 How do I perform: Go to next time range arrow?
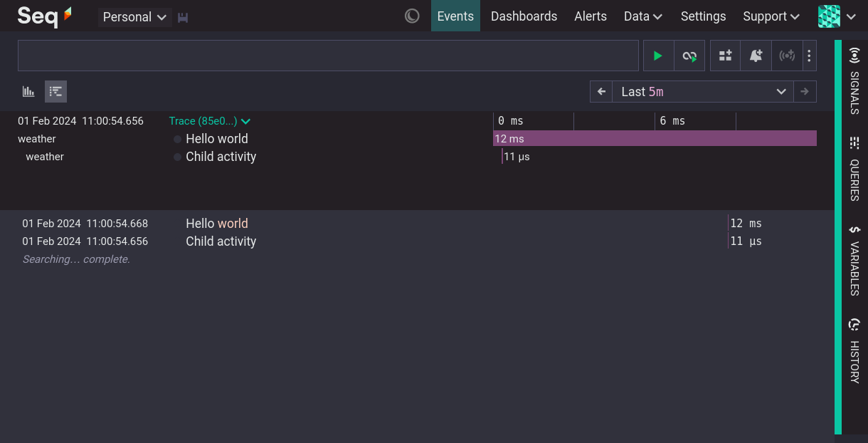click(805, 91)
